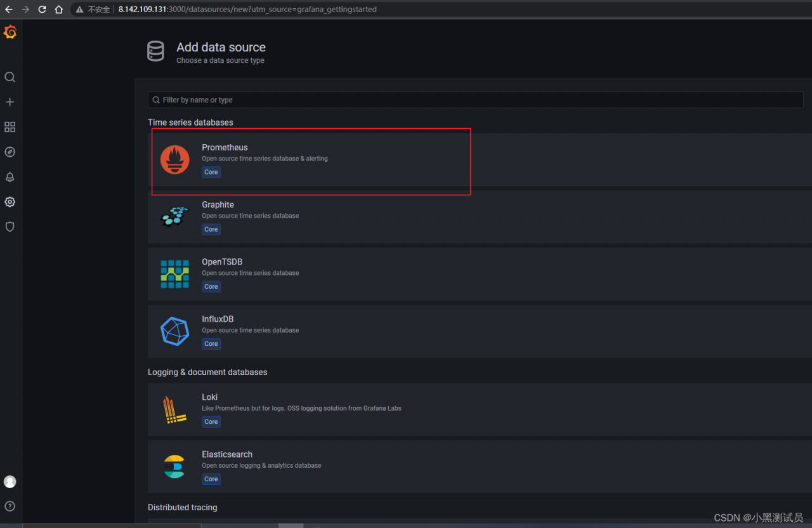This screenshot has width=812, height=528.
Task: Open the Create plus icon in sidebar
Action: pyautogui.click(x=10, y=102)
